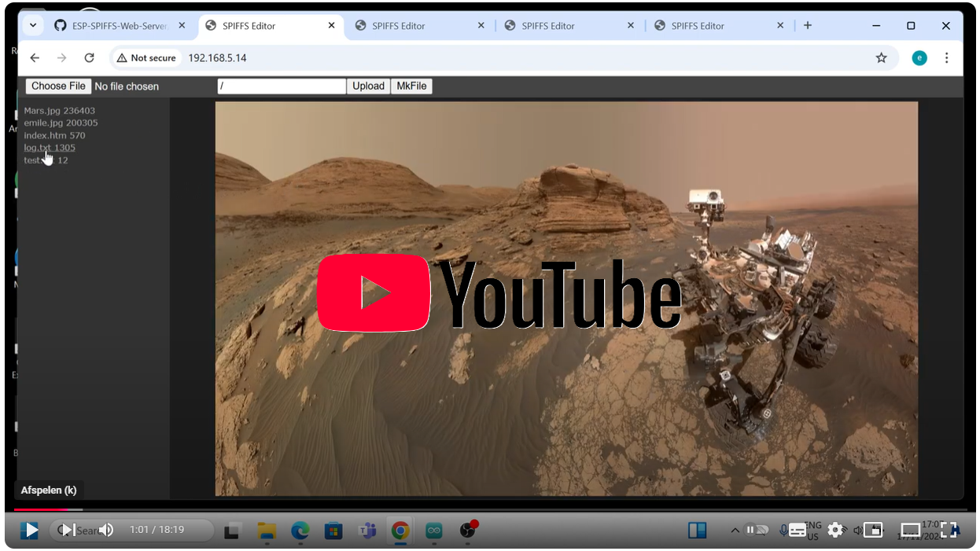
Task: Click the Not secure site warning
Action: coord(146,57)
